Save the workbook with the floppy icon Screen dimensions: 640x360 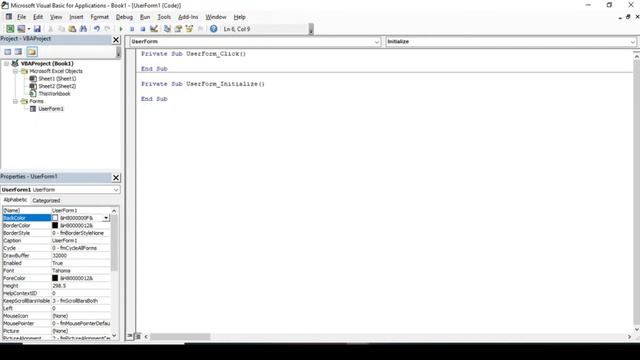point(37,29)
